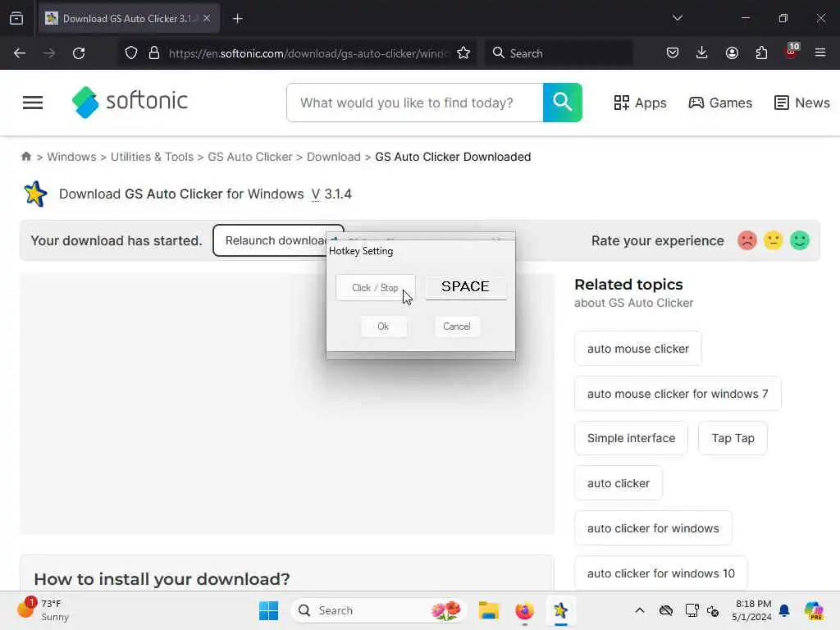This screenshot has height=630, width=840.
Task: Focus the Softonic search field
Action: [x=415, y=103]
